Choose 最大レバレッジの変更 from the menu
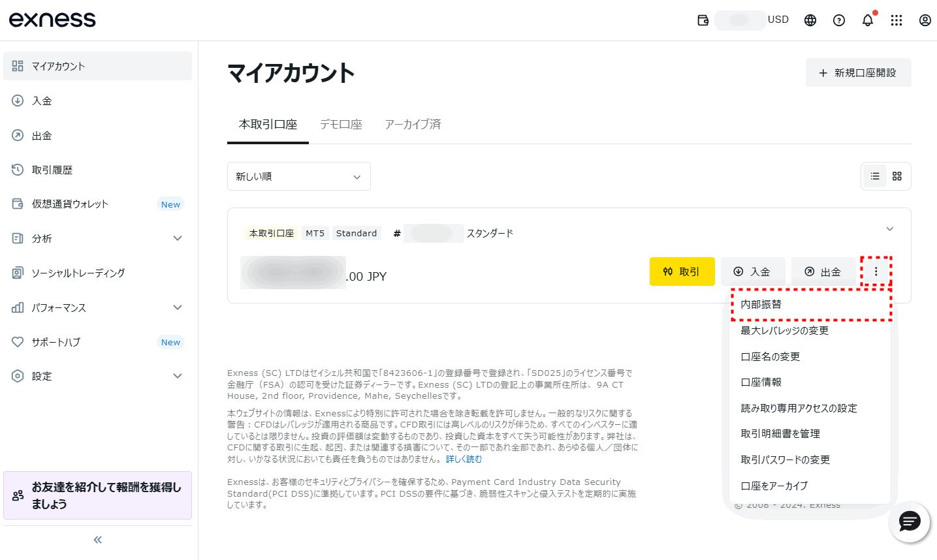 tap(810, 330)
